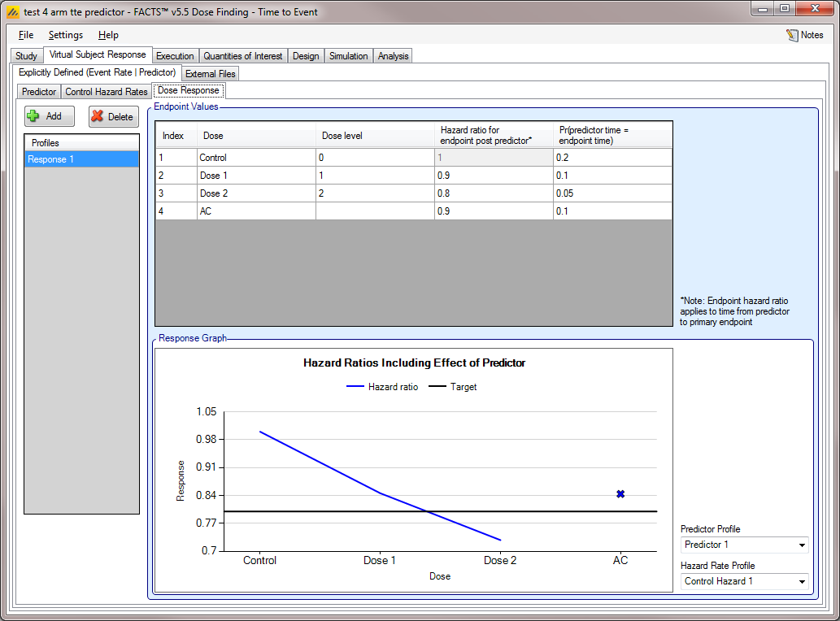Select the Control Hazard Rates tab

[x=107, y=92]
